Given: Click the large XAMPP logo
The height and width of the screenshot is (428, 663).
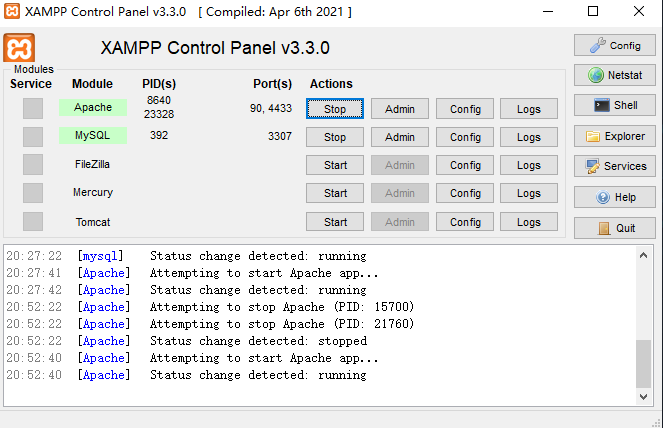Looking at the screenshot, I should pyautogui.click(x=19, y=48).
